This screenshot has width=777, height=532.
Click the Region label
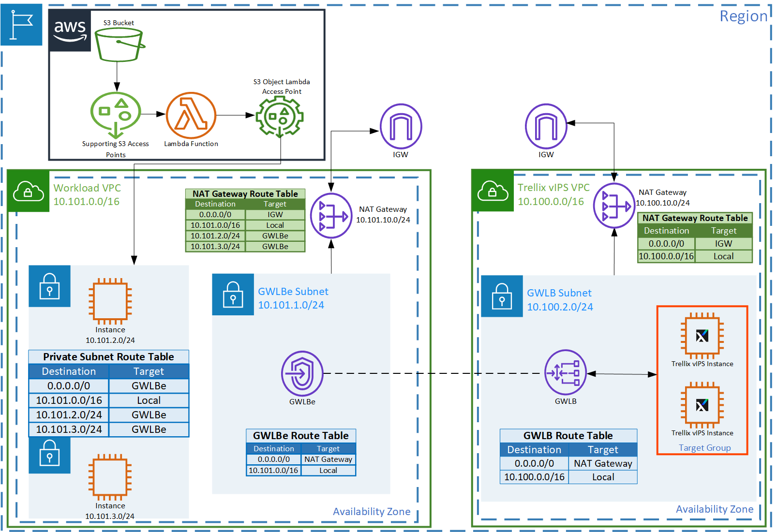coord(744,16)
